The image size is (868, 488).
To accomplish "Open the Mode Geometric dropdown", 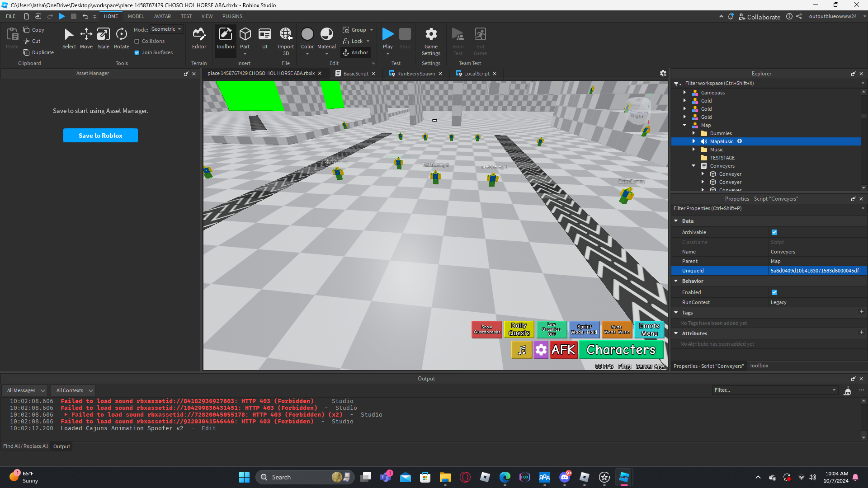I will (x=166, y=29).
